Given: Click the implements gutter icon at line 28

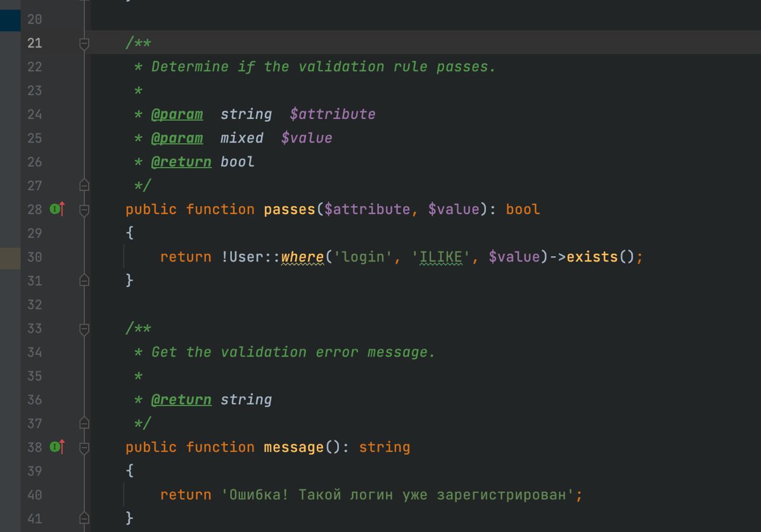Looking at the screenshot, I should tap(58, 209).
